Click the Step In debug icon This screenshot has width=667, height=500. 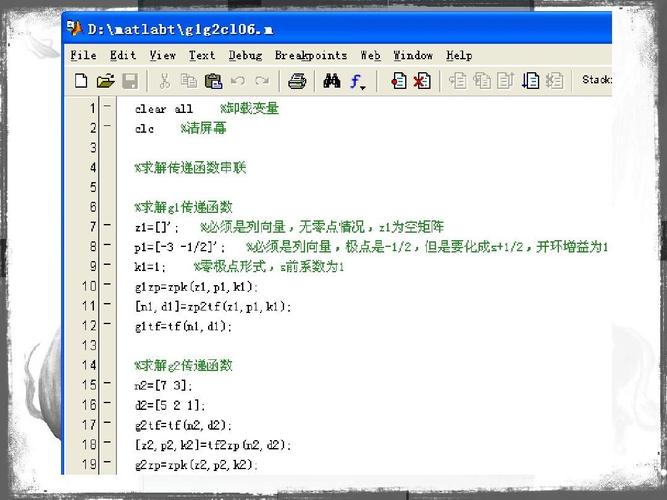[x=482, y=80]
